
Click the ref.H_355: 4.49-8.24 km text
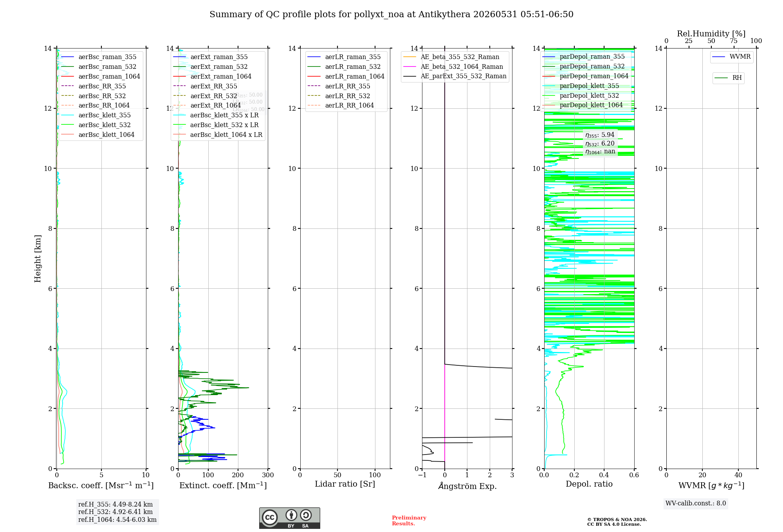[x=115, y=505]
